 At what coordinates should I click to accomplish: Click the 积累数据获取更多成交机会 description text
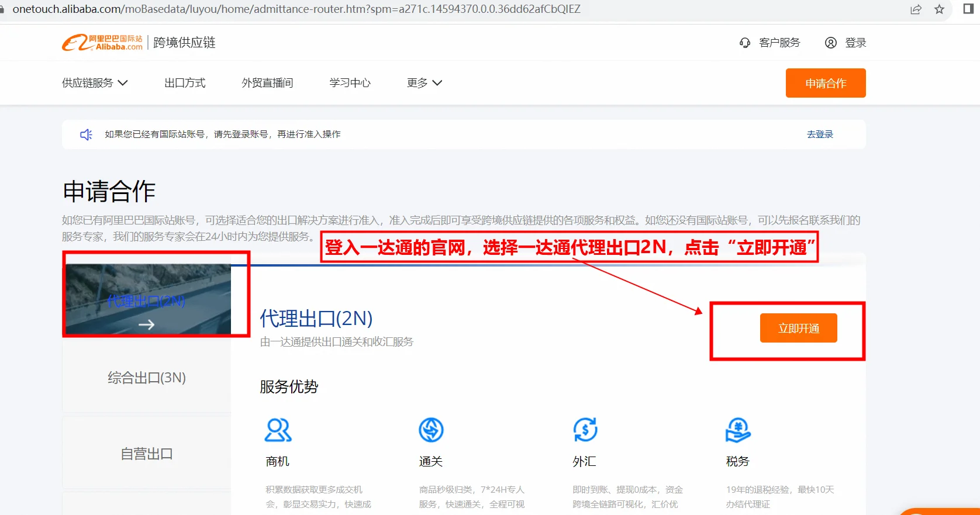318,497
